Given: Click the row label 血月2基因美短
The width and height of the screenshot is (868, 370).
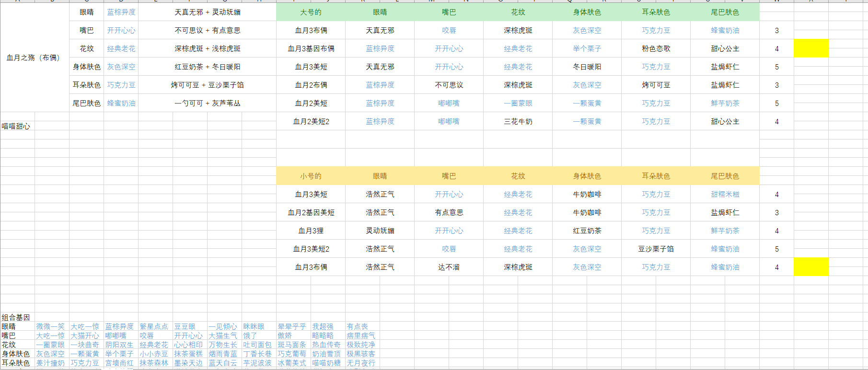Looking at the screenshot, I should (x=311, y=212).
